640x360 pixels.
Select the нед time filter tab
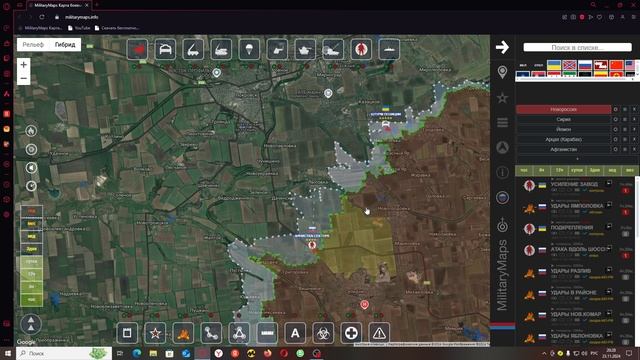pos(612,170)
